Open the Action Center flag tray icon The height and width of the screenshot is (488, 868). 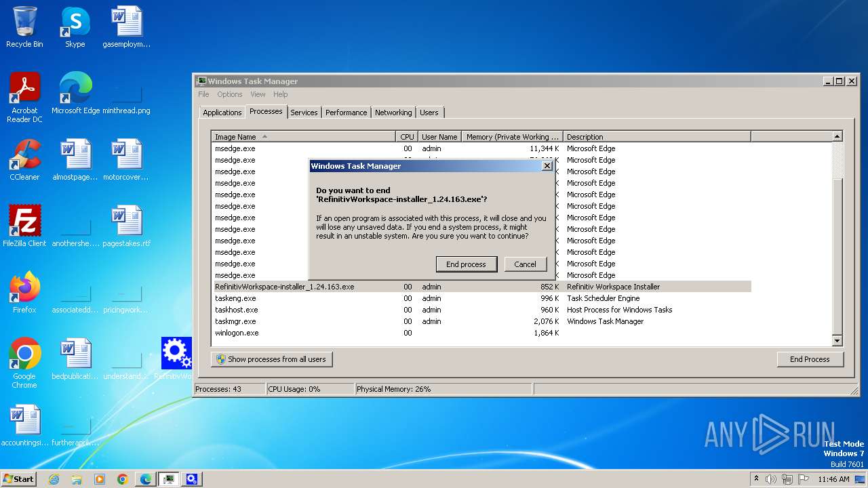(x=802, y=479)
